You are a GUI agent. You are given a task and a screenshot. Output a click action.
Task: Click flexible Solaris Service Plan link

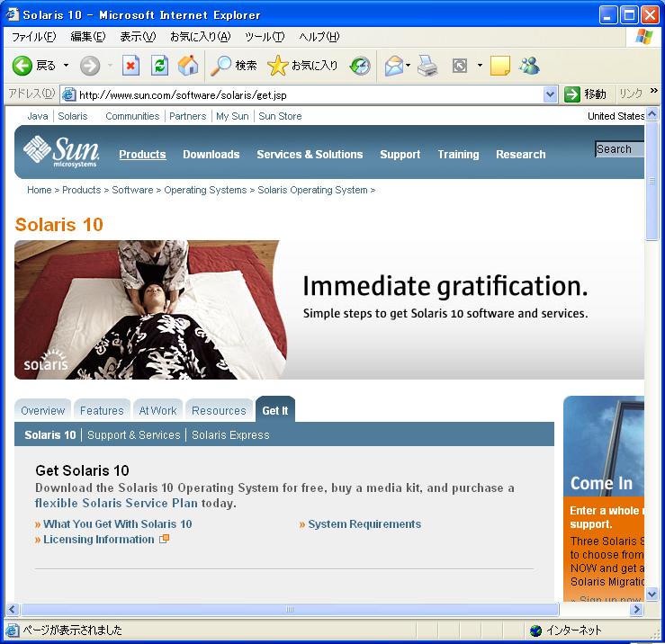click(x=116, y=504)
